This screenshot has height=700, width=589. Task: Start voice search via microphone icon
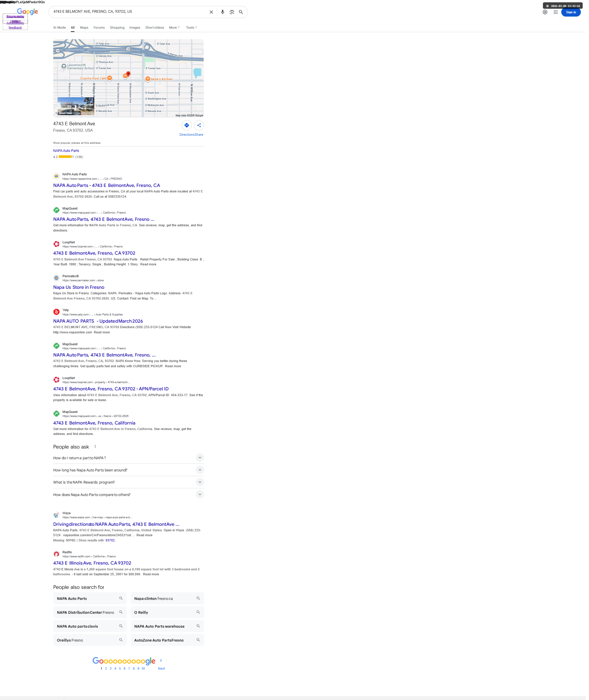(222, 12)
